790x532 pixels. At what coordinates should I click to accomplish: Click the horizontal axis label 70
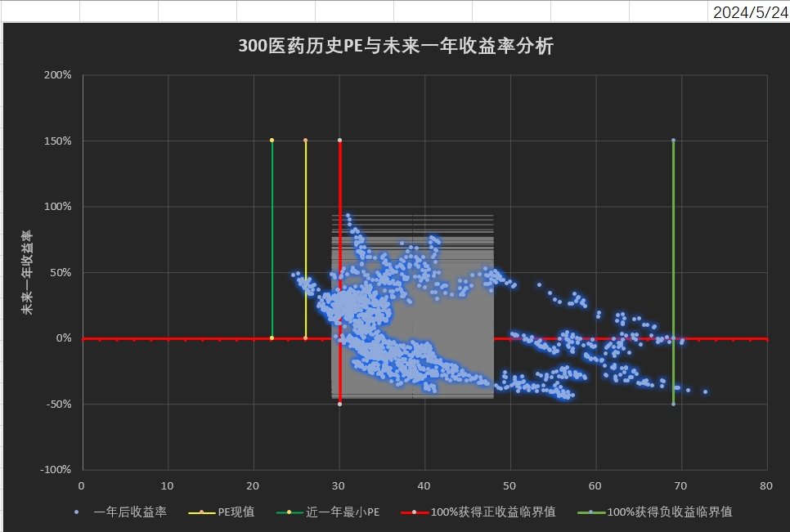pos(680,485)
